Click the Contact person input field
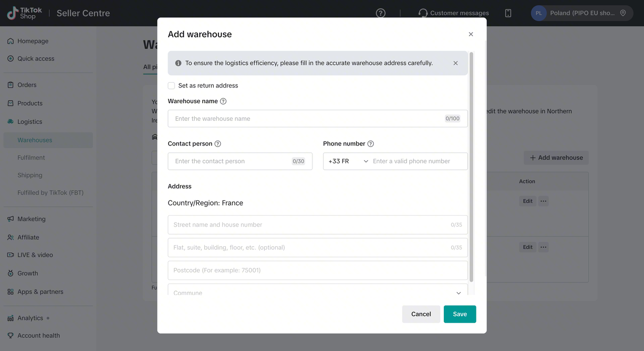 (240, 161)
